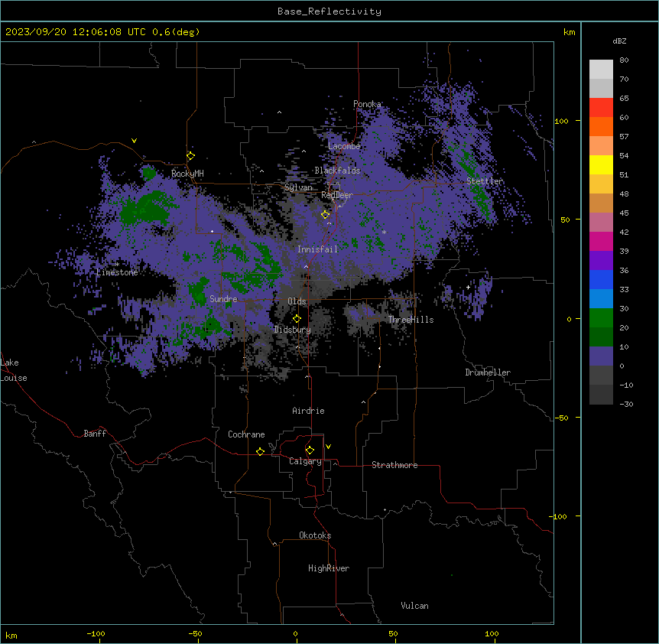Select the Sundre label
Image resolution: width=659 pixels, height=644 pixels.
pos(223,299)
